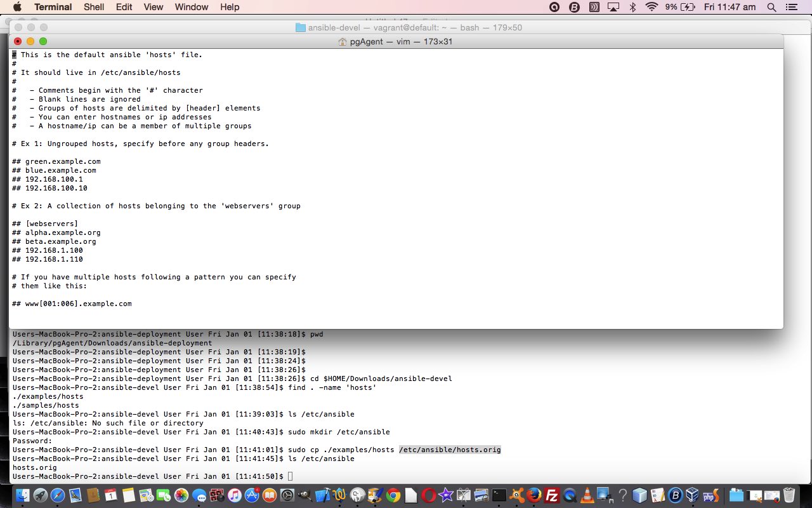Screen dimensions: 812x508
Task: Click the battery status indicator
Action: (680, 7)
